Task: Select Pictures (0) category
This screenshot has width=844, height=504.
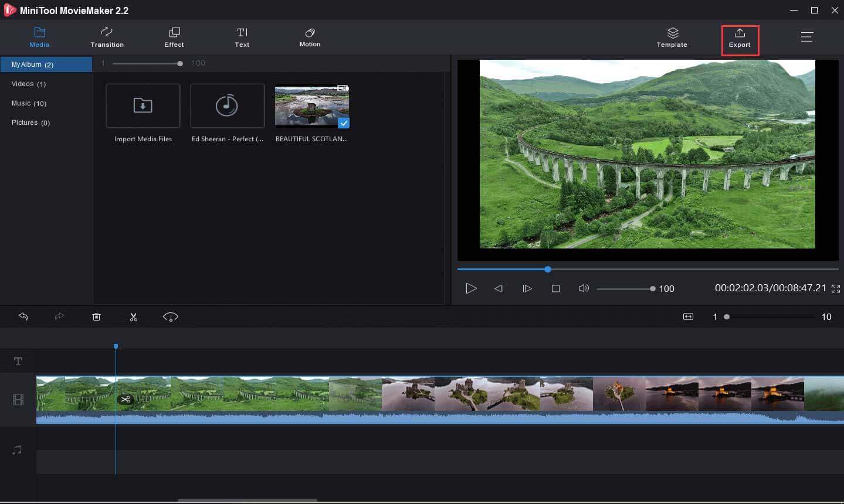Action: click(30, 122)
